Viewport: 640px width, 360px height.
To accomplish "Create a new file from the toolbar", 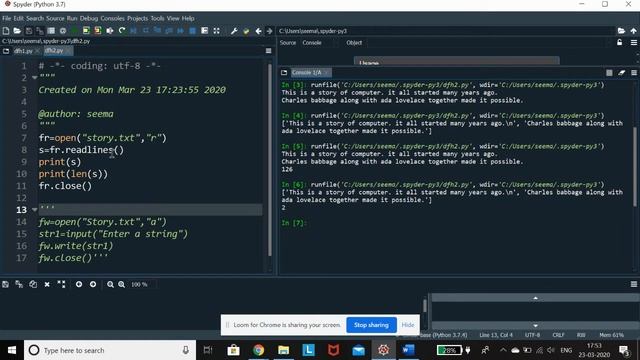I will click(6, 31).
